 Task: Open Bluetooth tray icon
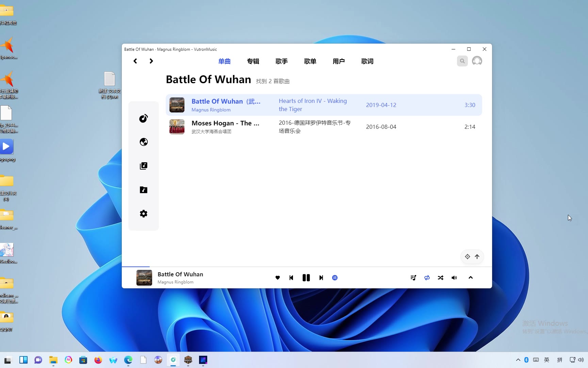click(526, 360)
